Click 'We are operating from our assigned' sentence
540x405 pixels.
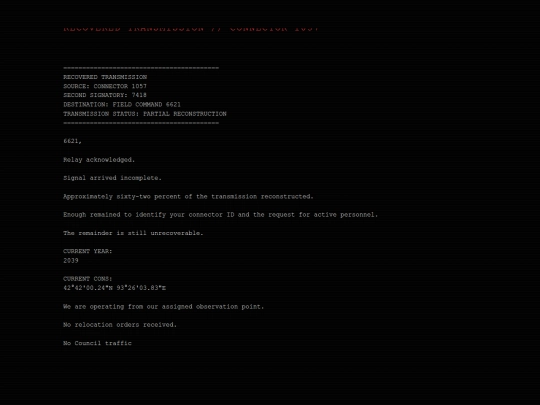coord(164,307)
